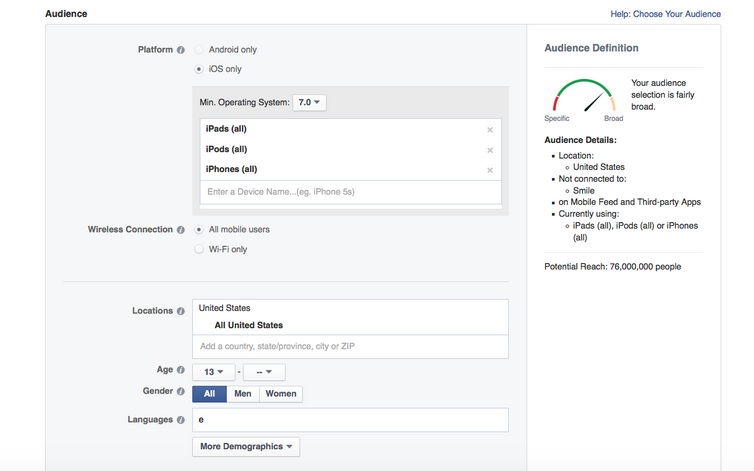The image size is (754, 471).
Task: Open the Min. Operating System dropdown
Action: [x=309, y=103]
